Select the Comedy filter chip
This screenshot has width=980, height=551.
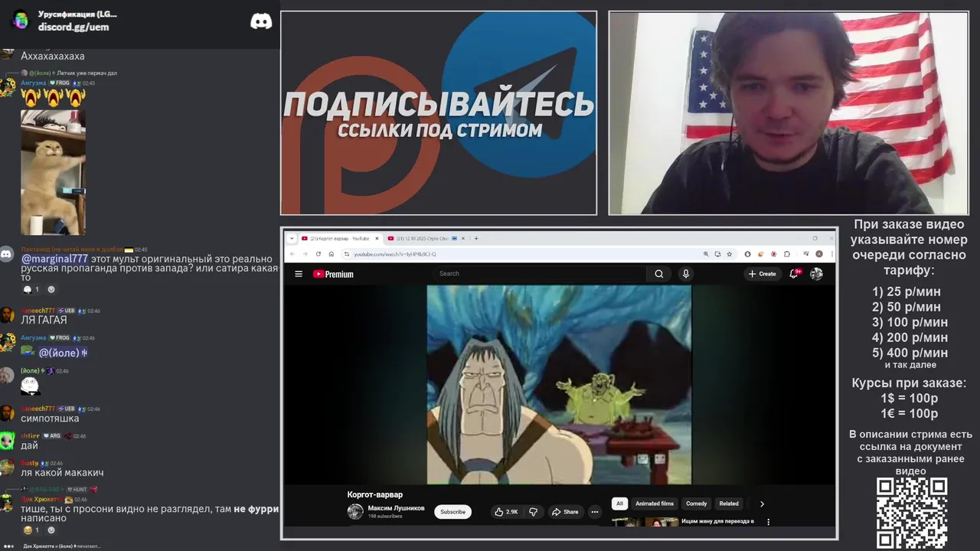(697, 504)
